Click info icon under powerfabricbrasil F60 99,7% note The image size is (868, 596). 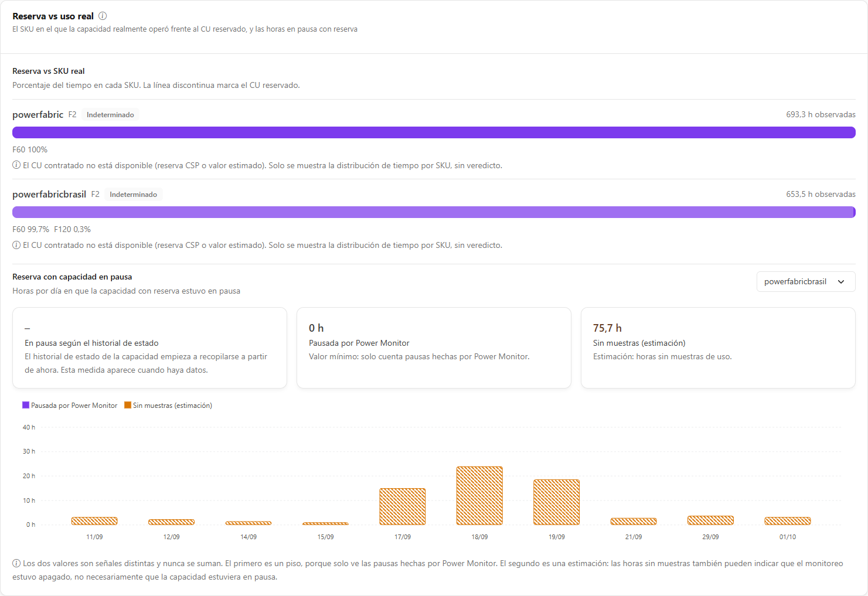click(x=16, y=245)
